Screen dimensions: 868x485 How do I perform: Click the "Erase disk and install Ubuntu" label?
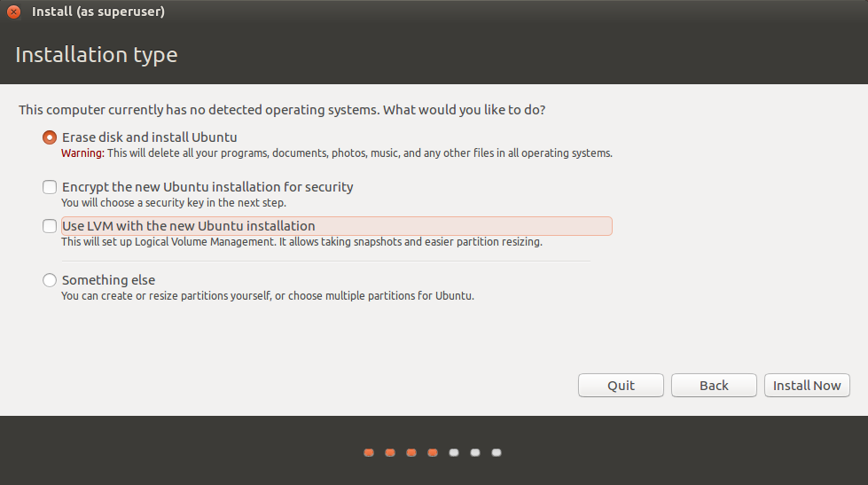[150, 137]
